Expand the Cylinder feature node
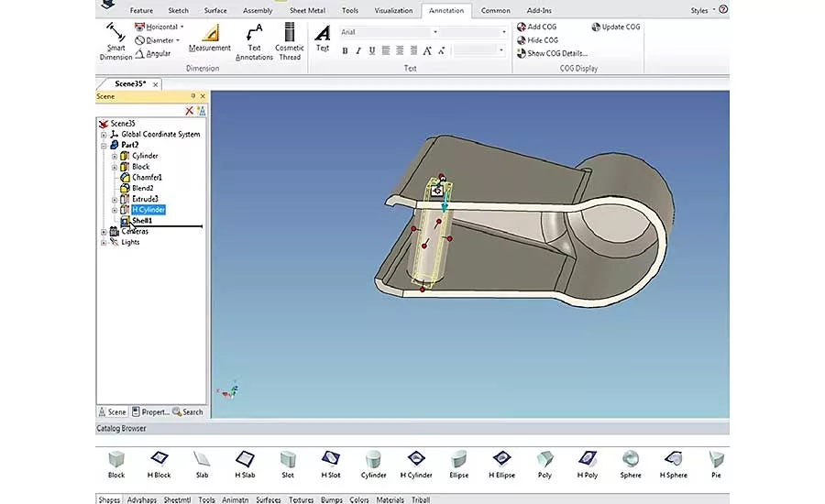The width and height of the screenshot is (825, 504). tap(115, 157)
